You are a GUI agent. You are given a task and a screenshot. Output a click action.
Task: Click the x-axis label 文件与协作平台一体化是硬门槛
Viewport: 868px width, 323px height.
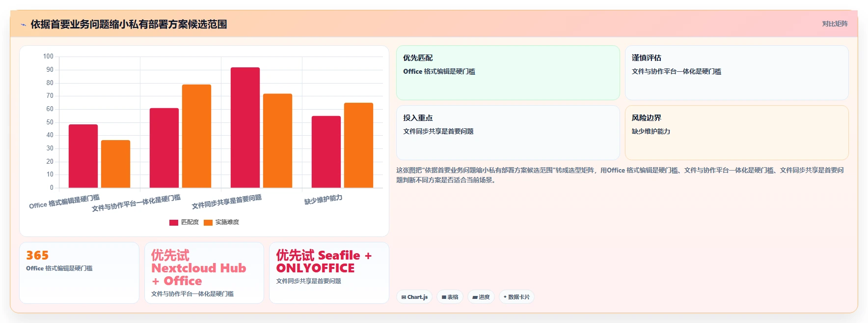click(136, 203)
